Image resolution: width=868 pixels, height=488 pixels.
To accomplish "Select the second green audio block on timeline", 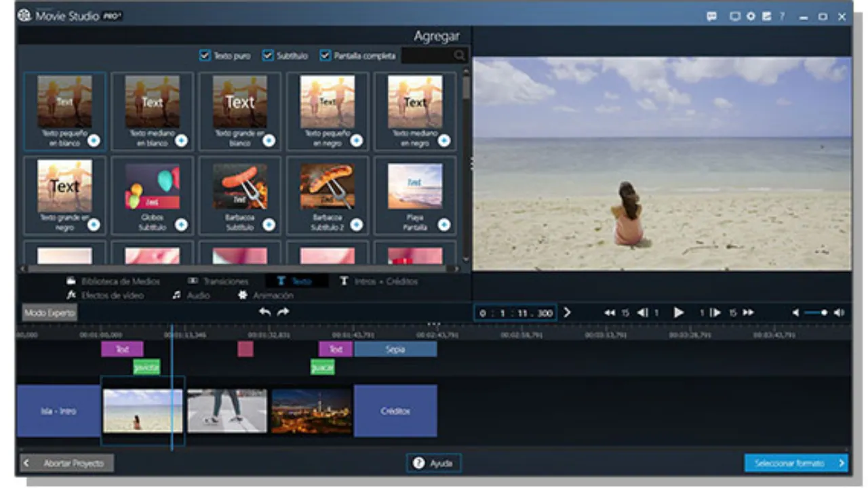I will coord(323,367).
